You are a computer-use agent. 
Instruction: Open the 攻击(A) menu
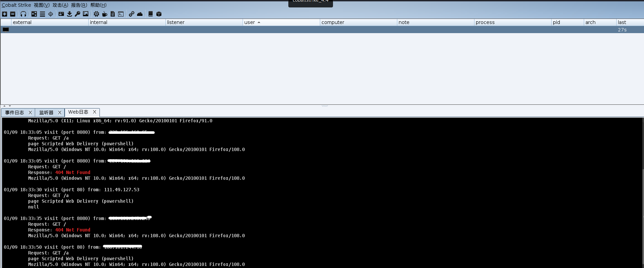pos(60,5)
